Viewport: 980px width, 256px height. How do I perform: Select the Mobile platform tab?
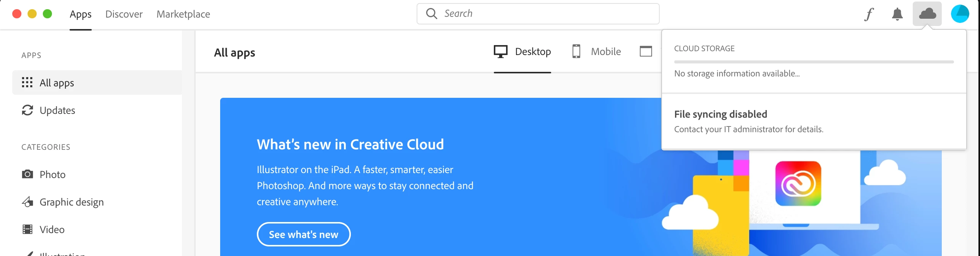pos(597,51)
